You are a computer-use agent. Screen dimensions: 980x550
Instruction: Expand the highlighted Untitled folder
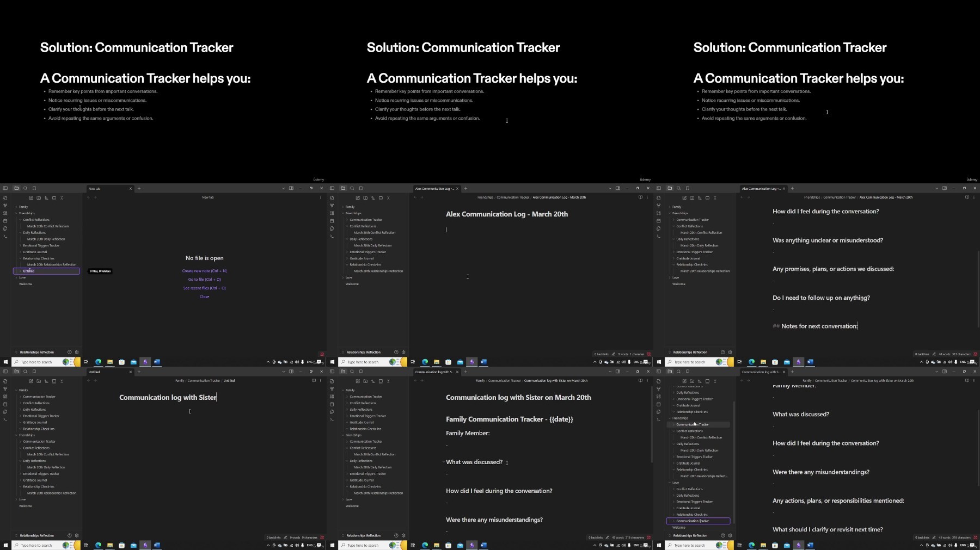click(20, 271)
